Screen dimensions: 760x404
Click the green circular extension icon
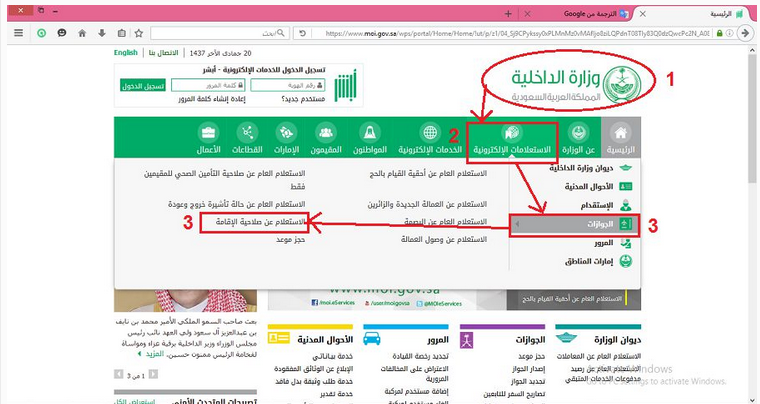click(x=42, y=33)
